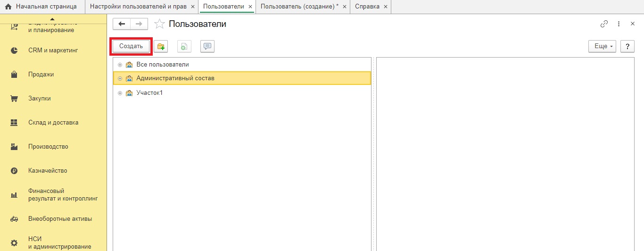
Task: Click the ? help button
Action: (x=627, y=46)
